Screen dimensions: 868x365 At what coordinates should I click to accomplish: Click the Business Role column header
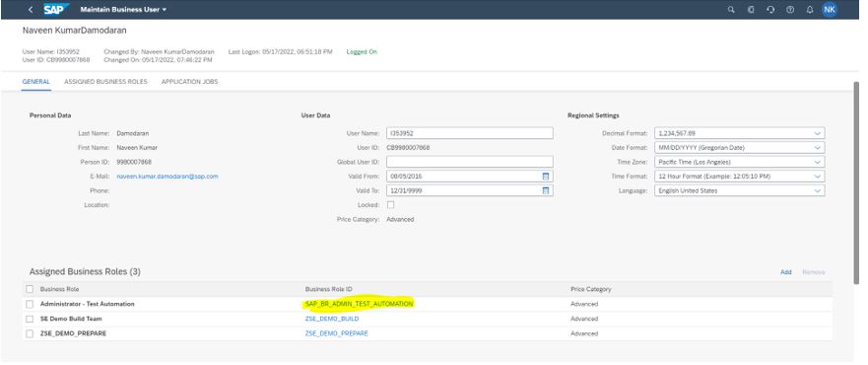pyautogui.click(x=59, y=289)
